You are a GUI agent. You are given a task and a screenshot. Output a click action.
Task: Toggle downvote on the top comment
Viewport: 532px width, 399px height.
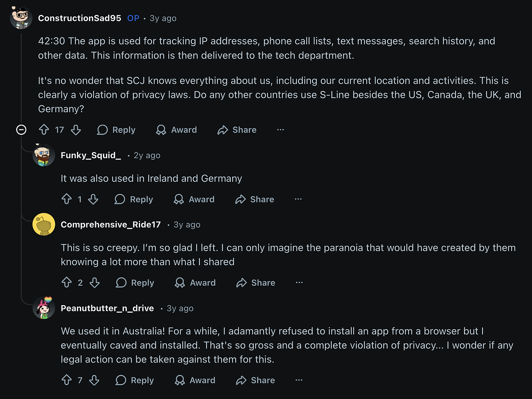(76, 130)
